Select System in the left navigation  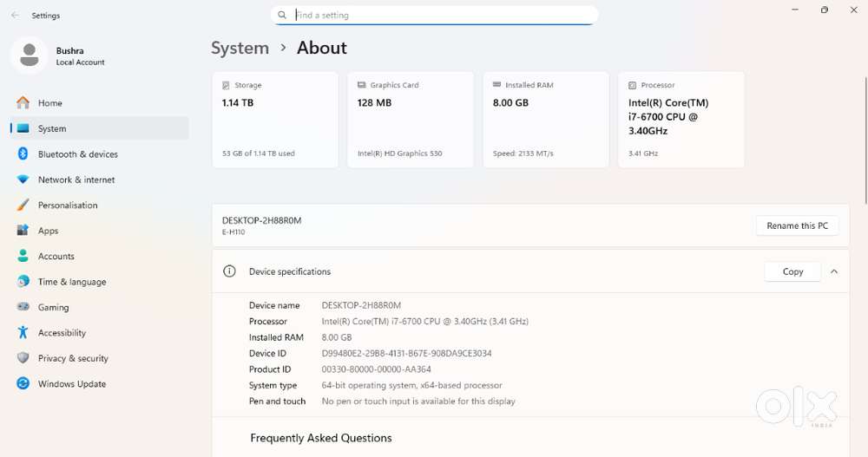pyautogui.click(x=52, y=128)
